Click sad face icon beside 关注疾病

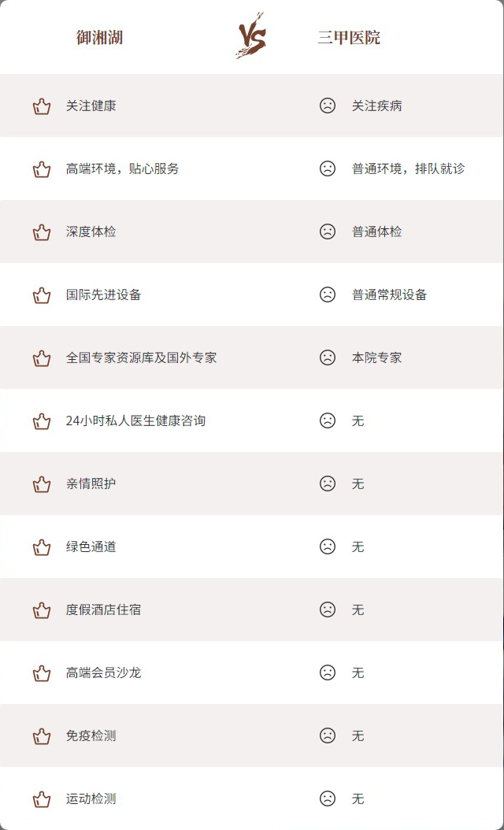coord(328,106)
